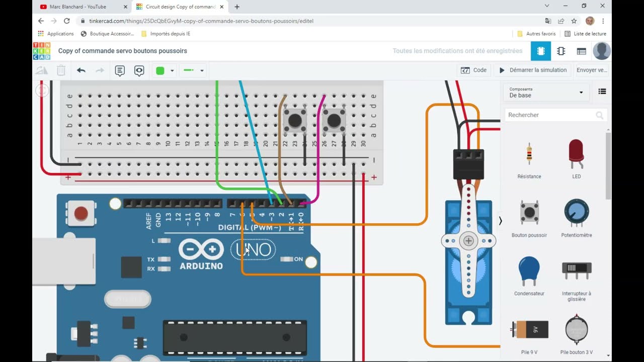Select the Pile 9 V component
The height and width of the screenshot is (362, 644).
pos(529,336)
